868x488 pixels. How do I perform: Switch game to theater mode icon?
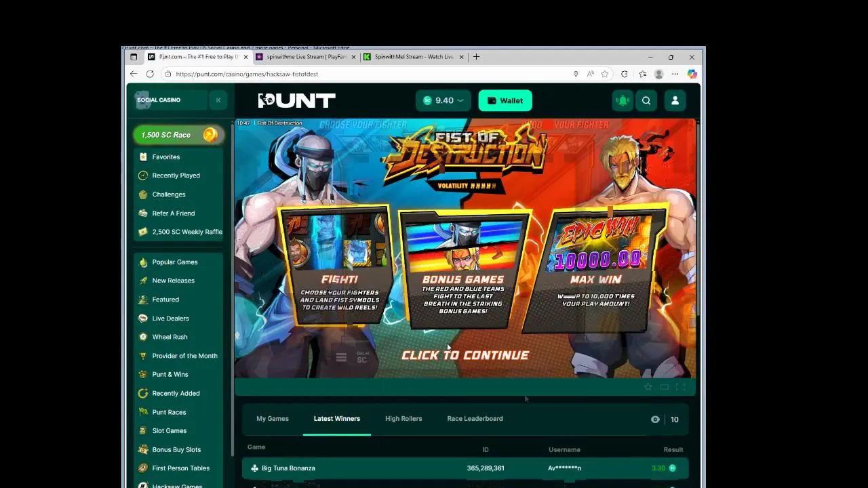[665, 387]
